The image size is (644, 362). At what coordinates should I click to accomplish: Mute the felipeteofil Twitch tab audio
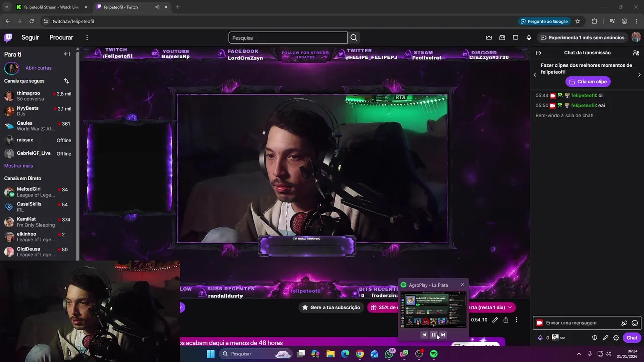[157, 7]
